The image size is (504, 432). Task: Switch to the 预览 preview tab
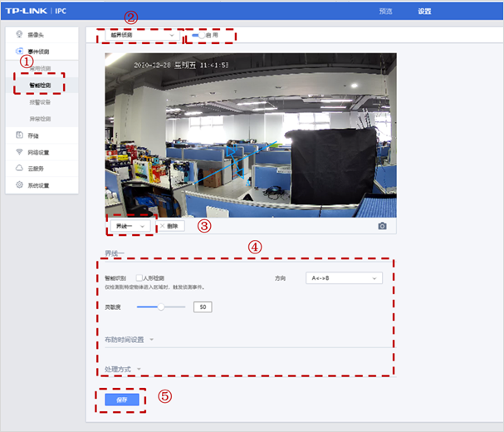tap(385, 12)
